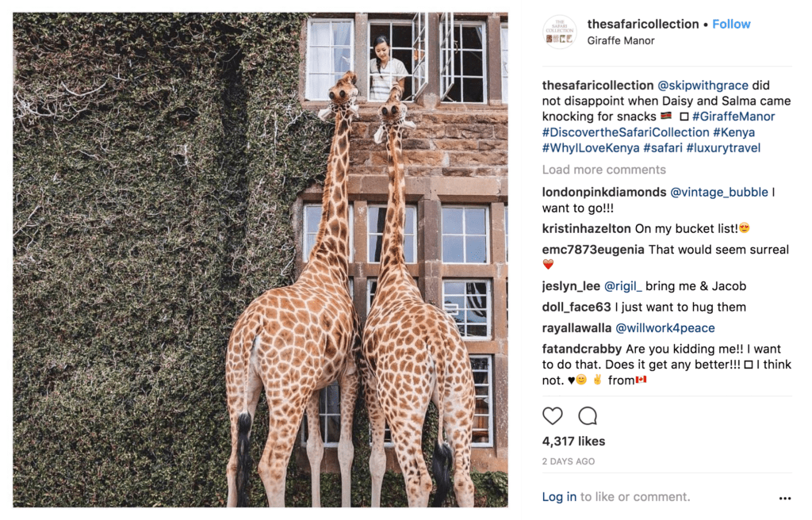This screenshot has height=520, width=812.
Task: Open the @vintage_bubble mention
Action: [x=719, y=192]
